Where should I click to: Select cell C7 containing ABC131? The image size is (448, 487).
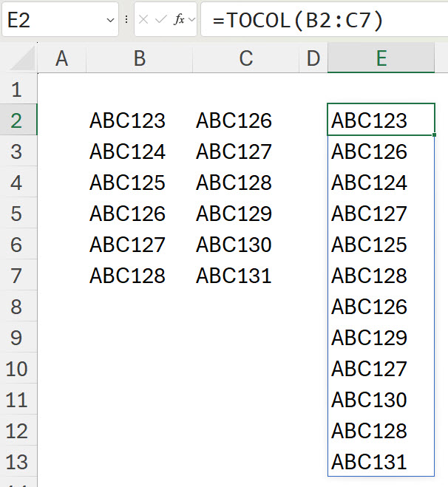[x=234, y=276]
